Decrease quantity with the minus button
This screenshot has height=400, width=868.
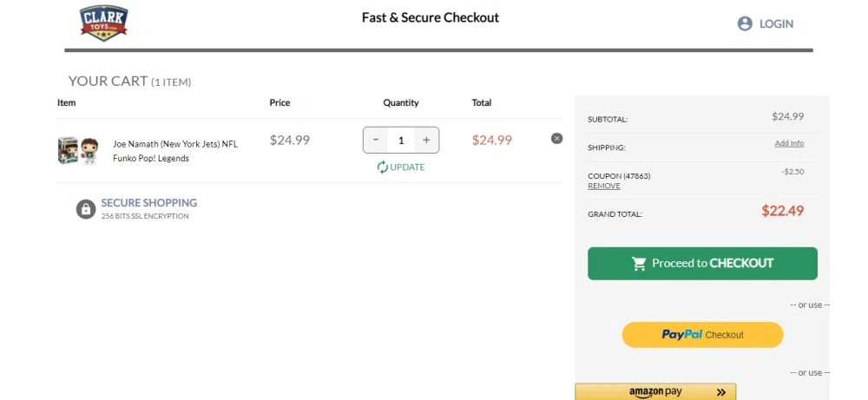[x=376, y=140]
